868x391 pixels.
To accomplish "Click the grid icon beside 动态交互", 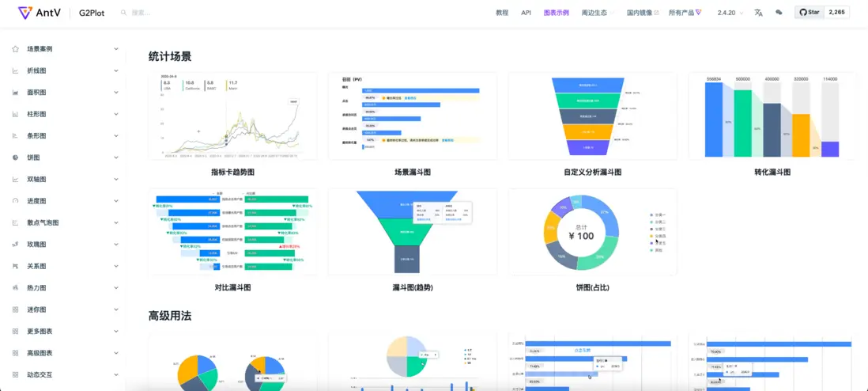I will (x=16, y=374).
